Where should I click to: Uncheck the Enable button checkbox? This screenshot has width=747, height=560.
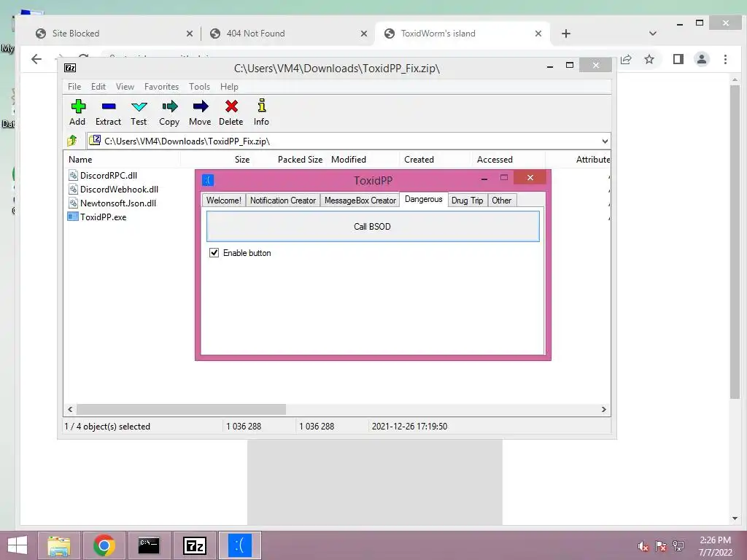[x=214, y=253]
